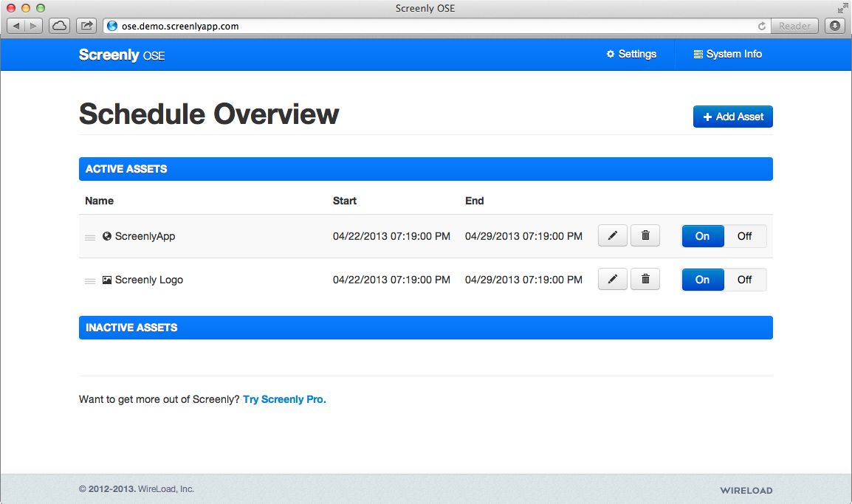The image size is (852, 504).
Task: Follow the Try Screenly Pro link
Action: [x=284, y=399]
